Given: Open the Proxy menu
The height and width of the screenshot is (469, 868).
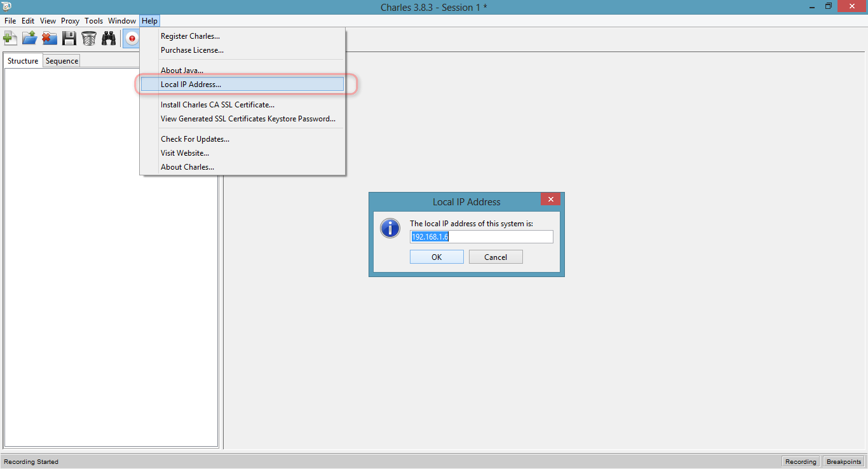Looking at the screenshot, I should [x=70, y=20].
